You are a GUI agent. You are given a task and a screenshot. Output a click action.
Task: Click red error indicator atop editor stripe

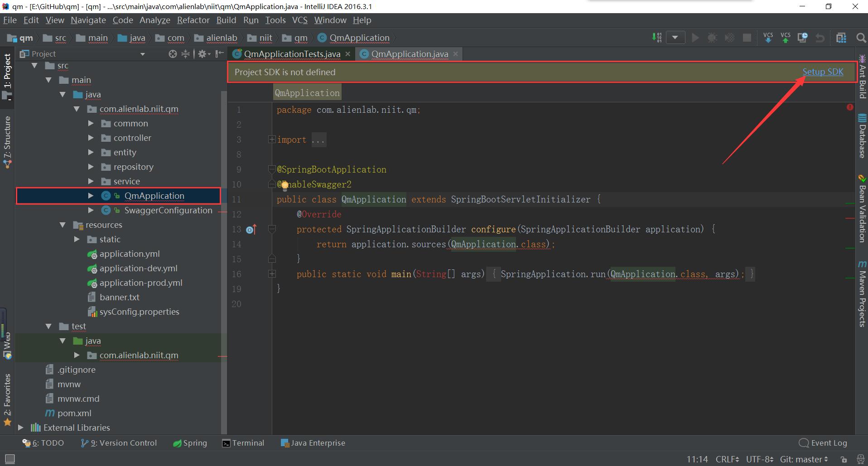pyautogui.click(x=850, y=107)
